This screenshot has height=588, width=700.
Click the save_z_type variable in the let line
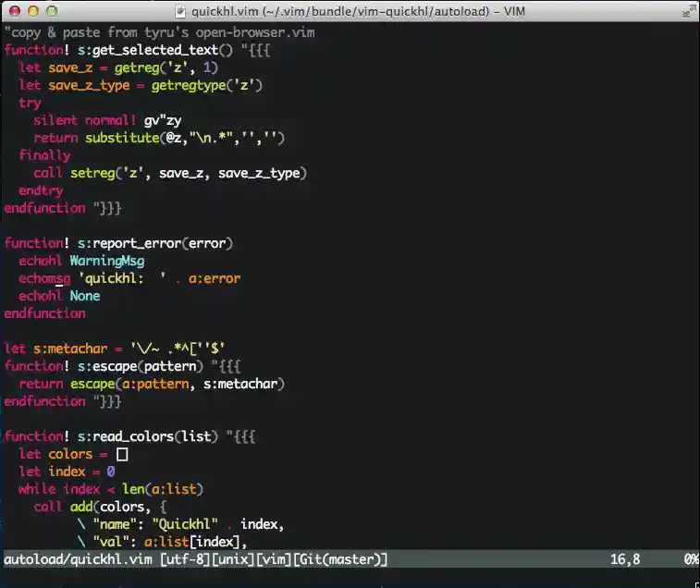pyautogui.click(x=89, y=85)
